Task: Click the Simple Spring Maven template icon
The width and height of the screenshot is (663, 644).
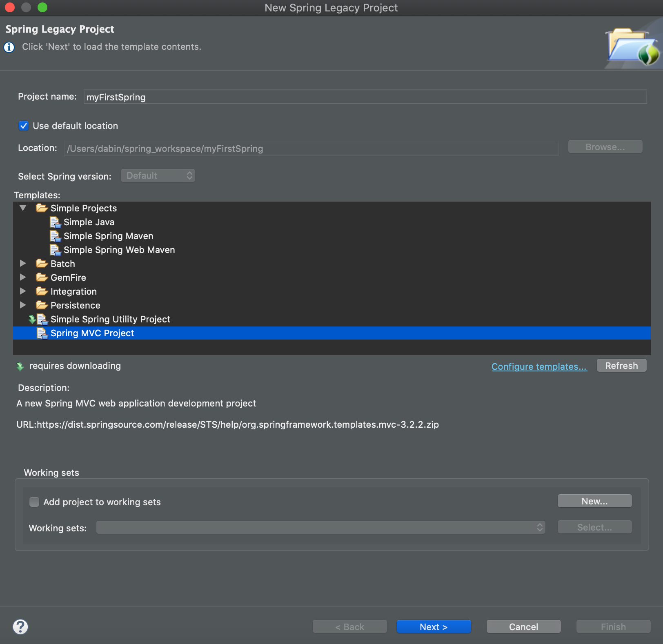Action: click(55, 236)
